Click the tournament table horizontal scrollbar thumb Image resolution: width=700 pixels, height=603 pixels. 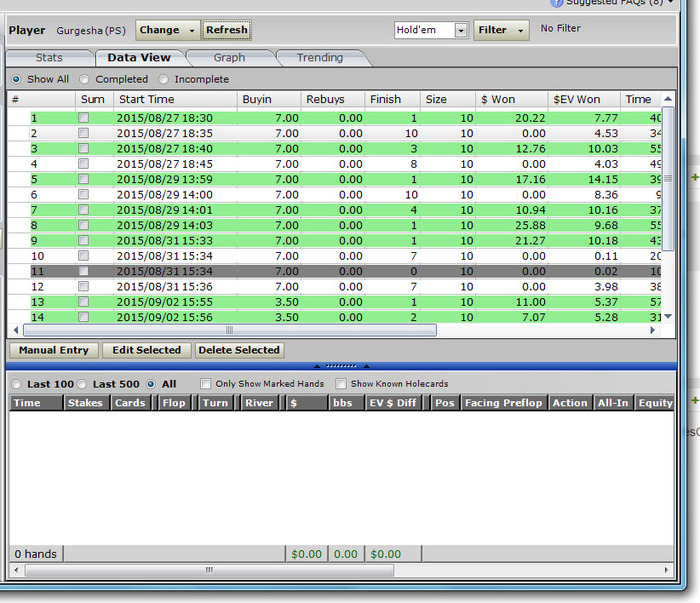[x=230, y=330]
